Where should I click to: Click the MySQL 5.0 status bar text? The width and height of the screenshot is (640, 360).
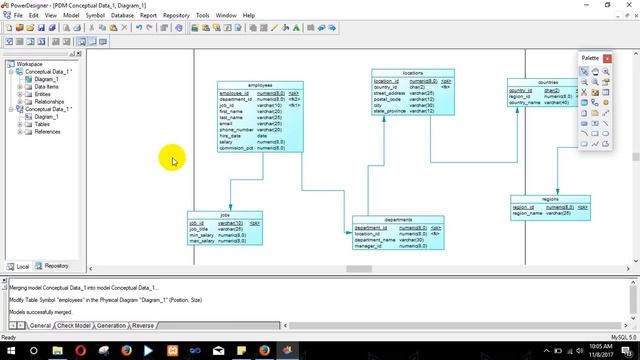tap(624, 338)
